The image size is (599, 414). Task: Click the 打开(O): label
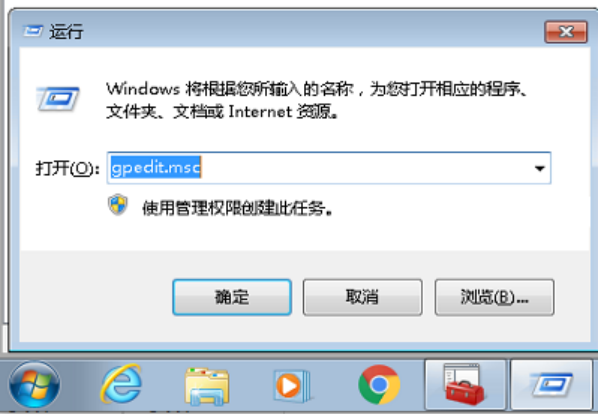coord(68,168)
